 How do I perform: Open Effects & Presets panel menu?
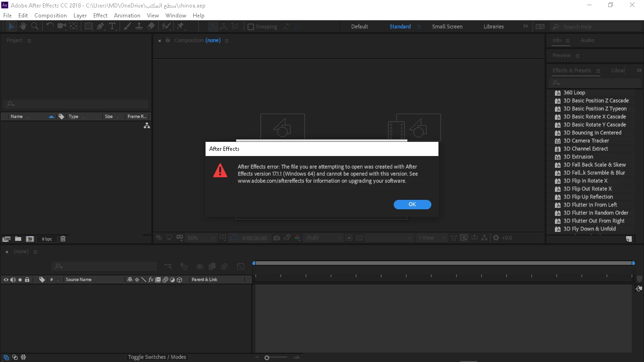598,71
